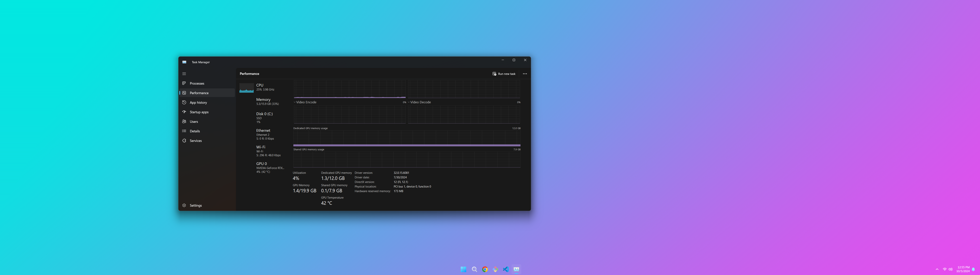Open the three-dot more options menu

click(525, 74)
